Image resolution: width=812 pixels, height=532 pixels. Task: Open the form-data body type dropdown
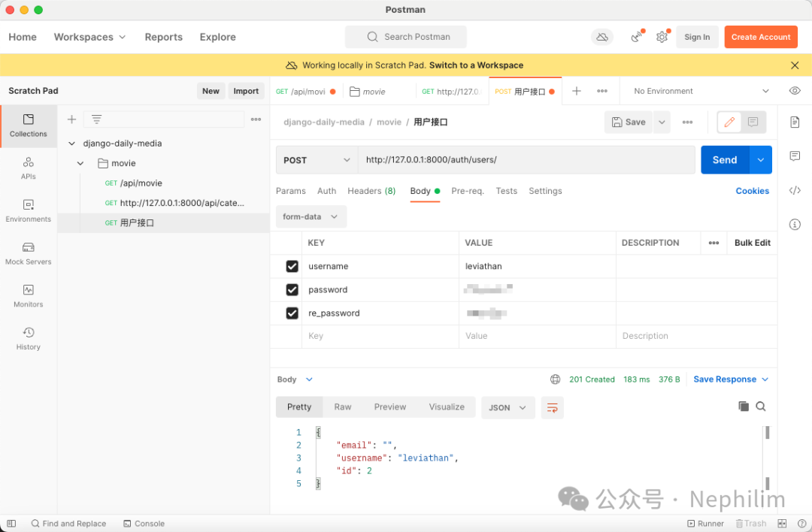[x=311, y=217]
